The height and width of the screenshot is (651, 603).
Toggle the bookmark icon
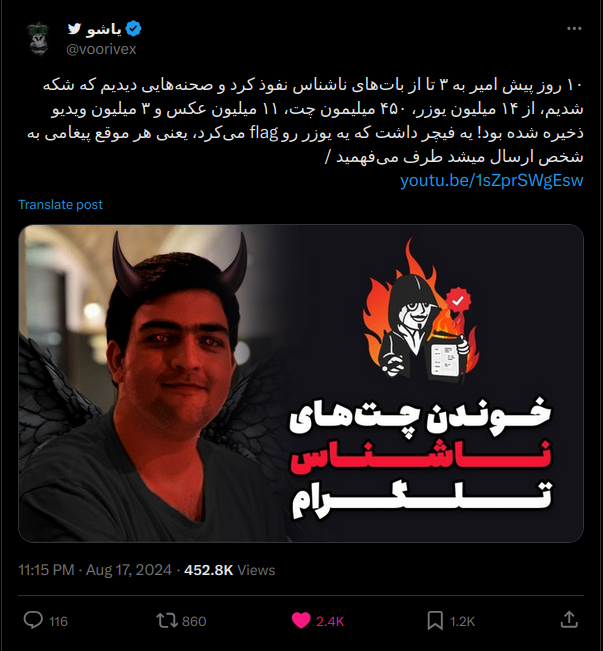tap(435, 621)
